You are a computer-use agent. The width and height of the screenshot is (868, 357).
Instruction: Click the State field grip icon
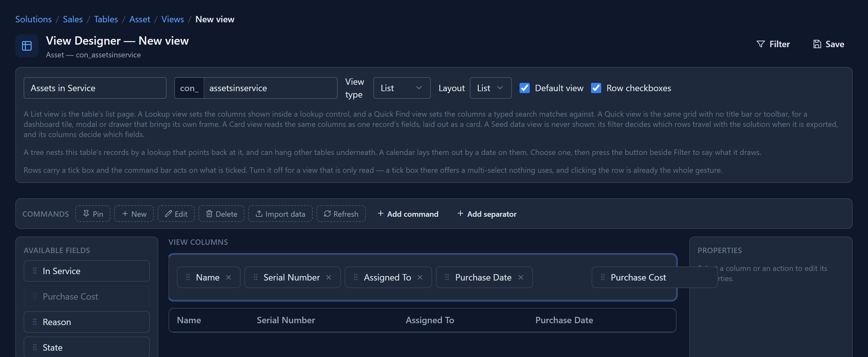click(35, 347)
